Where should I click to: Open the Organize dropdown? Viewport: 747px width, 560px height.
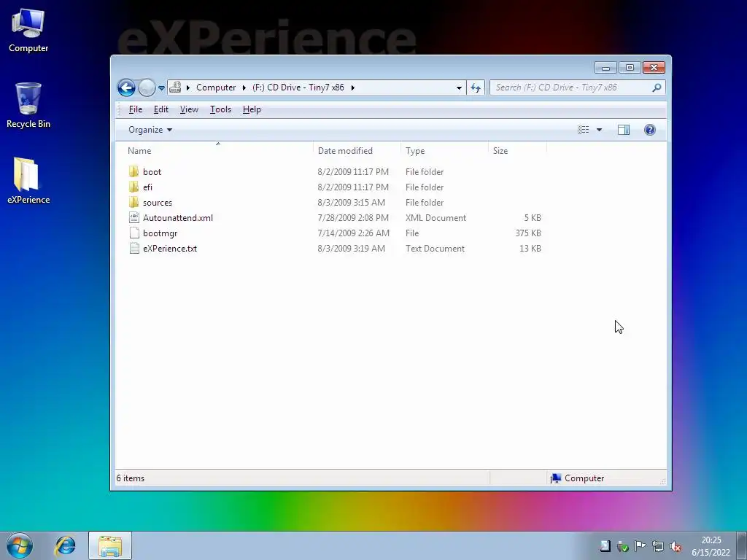pyautogui.click(x=150, y=130)
